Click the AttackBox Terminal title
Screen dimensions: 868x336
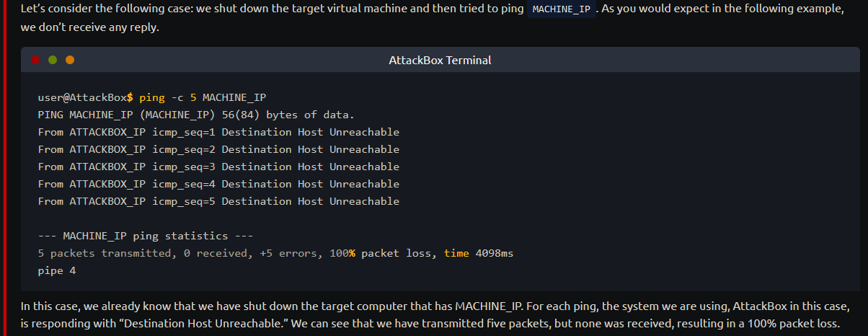click(440, 60)
